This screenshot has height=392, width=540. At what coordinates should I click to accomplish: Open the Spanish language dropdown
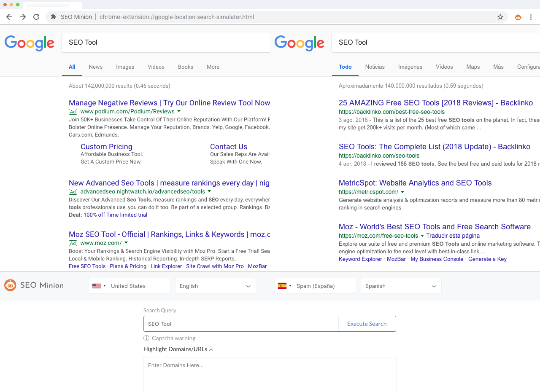coord(401,286)
